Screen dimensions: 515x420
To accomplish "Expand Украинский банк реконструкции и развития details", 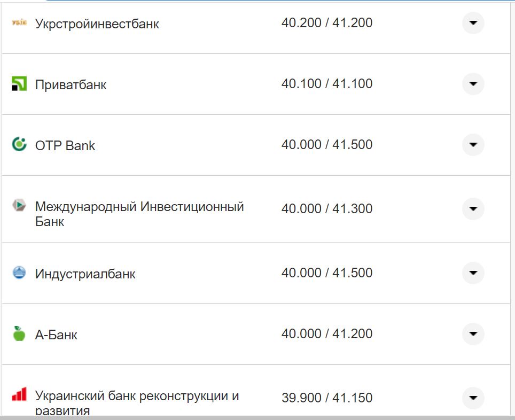I will pos(473,398).
